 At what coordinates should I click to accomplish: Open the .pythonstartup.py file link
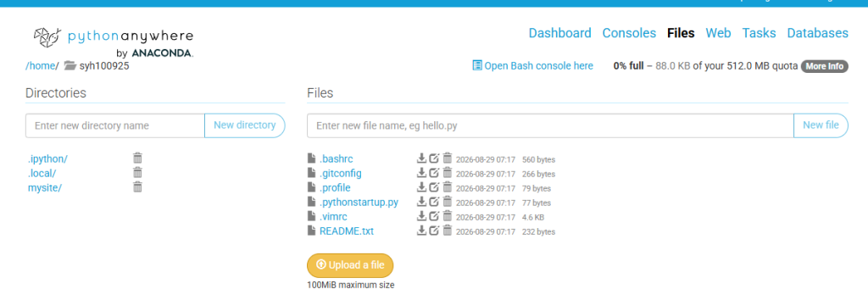[x=359, y=202]
